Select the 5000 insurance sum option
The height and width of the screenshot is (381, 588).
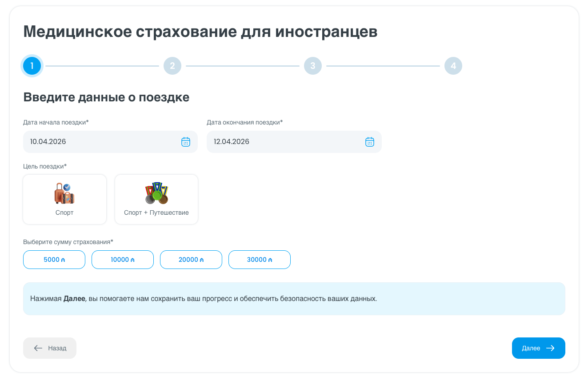click(x=54, y=260)
